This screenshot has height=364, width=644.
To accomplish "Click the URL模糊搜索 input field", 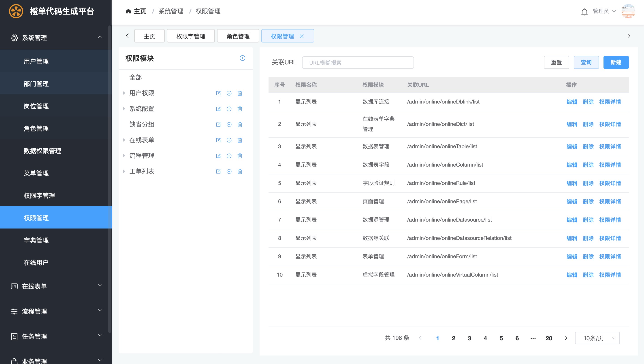I will (358, 63).
